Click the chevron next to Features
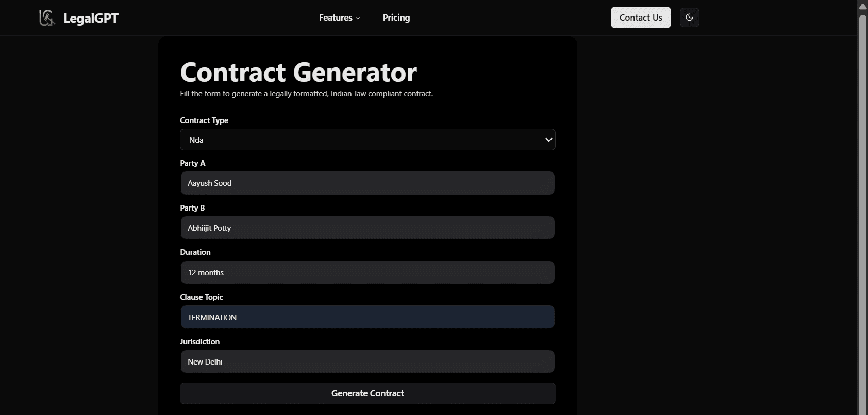The image size is (868, 415). tap(358, 18)
